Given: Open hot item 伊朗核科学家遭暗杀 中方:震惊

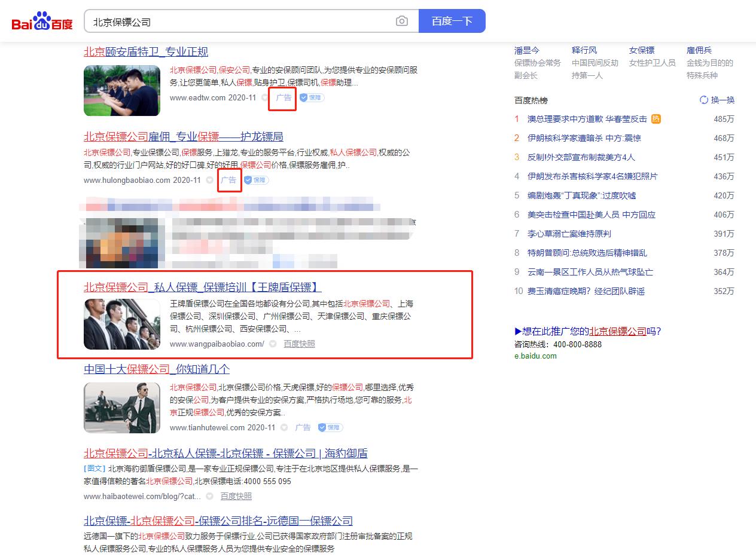Looking at the screenshot, I should click(x=584, y=138).
